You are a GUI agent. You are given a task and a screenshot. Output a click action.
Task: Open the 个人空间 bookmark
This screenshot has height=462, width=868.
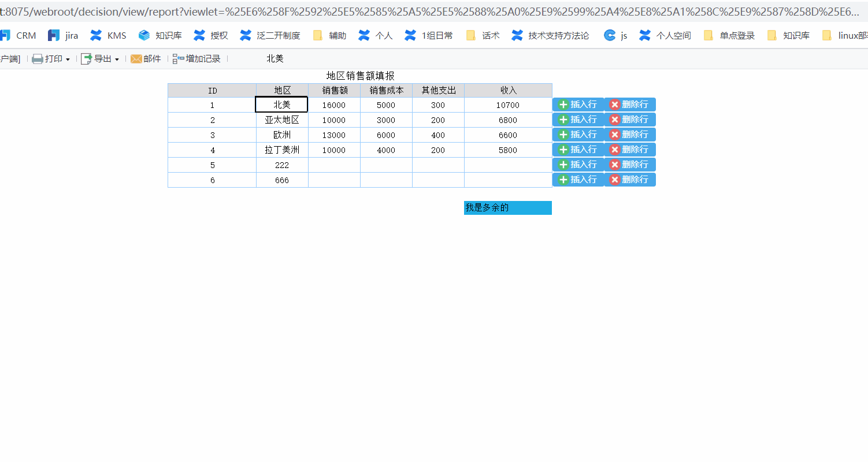[665, 35]
